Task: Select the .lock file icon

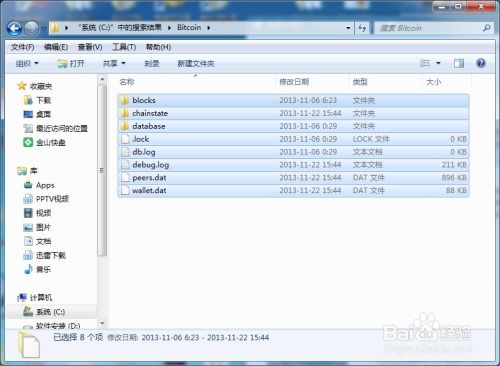Action: pos(125,139)
